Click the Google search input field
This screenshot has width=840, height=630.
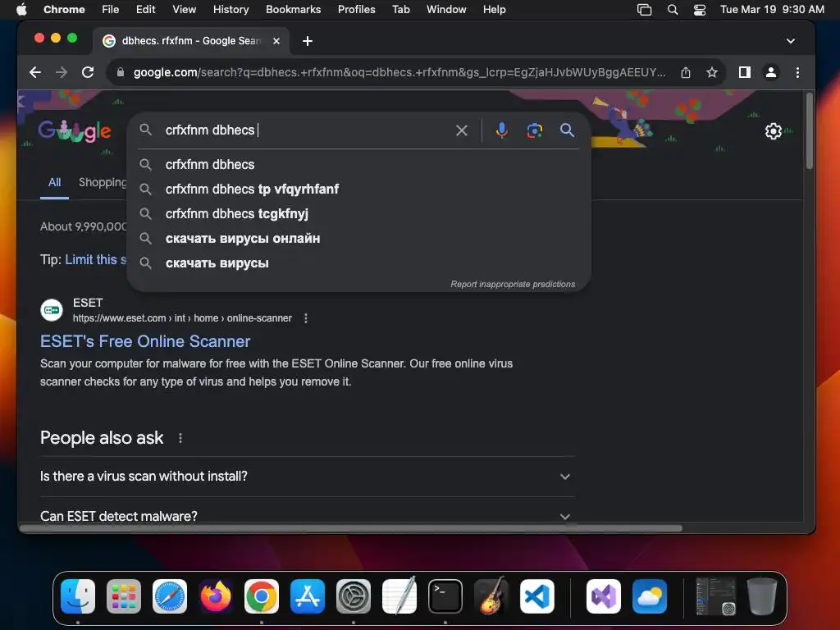click(307, 130)
